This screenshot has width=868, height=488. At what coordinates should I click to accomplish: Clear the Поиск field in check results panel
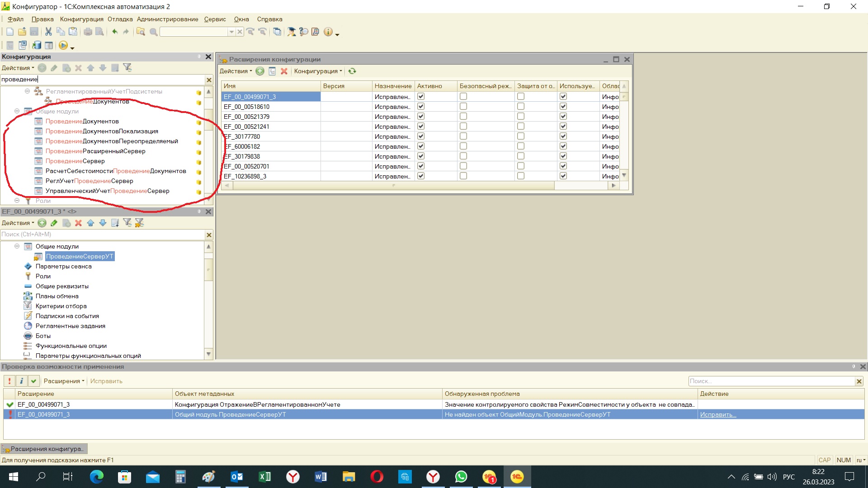coord(859,381)
